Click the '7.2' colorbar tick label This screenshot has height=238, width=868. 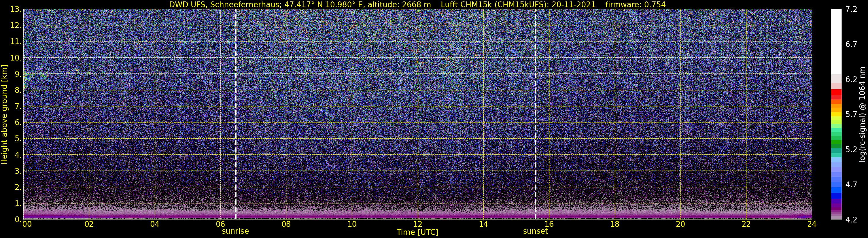851,10
